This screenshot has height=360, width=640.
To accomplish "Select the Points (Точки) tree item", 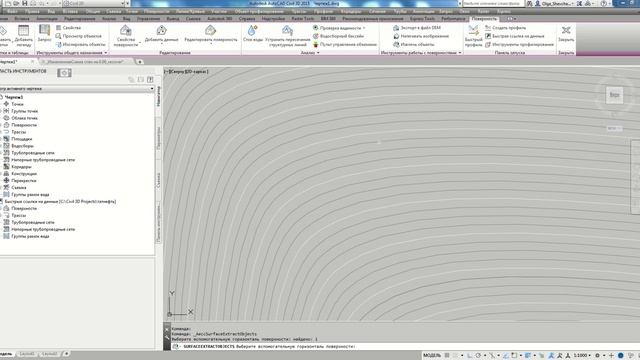I will coord(17,104).
